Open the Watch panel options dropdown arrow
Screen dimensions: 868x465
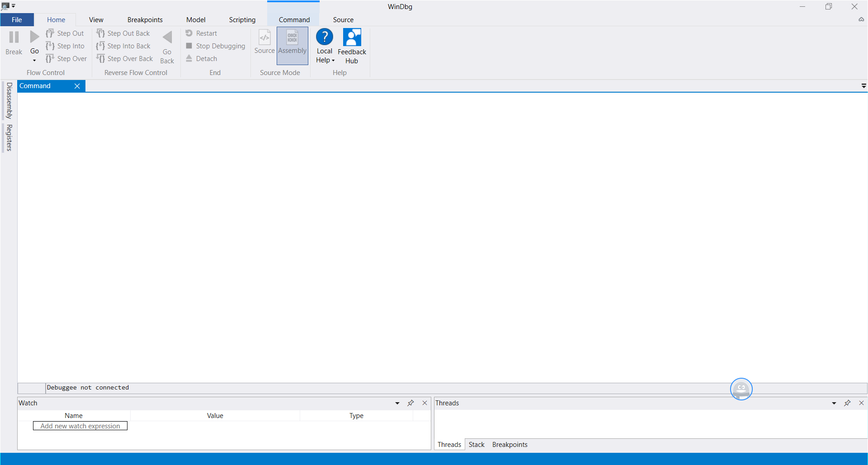point(397,403)
